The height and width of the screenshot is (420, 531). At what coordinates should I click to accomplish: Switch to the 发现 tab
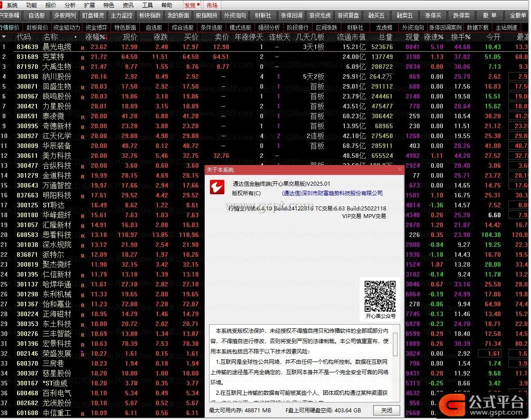click(x=192, y=5)
